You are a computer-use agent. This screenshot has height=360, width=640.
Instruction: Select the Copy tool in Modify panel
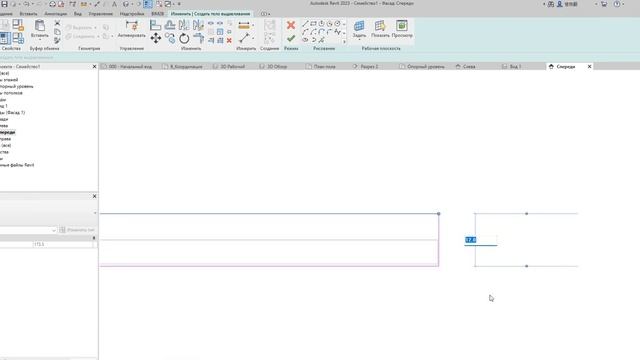(x=170, y=39)
